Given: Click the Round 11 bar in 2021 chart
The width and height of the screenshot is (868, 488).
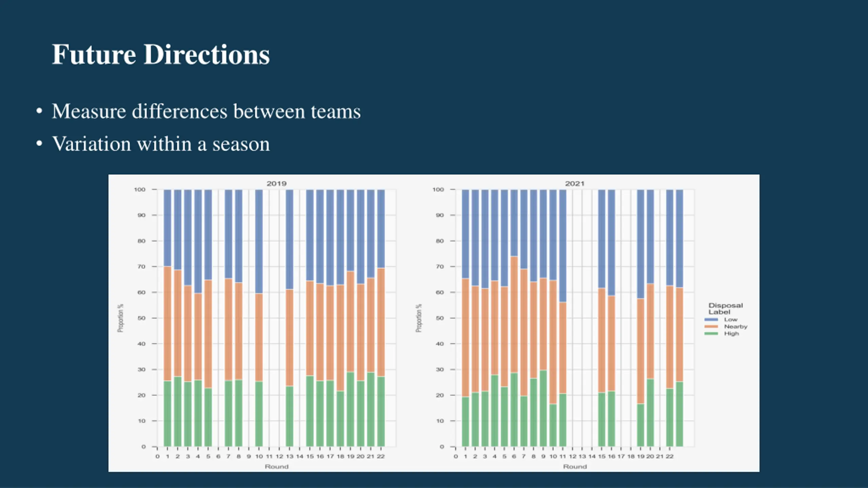Looking at the screenshot, I should [x=563, y=318].
